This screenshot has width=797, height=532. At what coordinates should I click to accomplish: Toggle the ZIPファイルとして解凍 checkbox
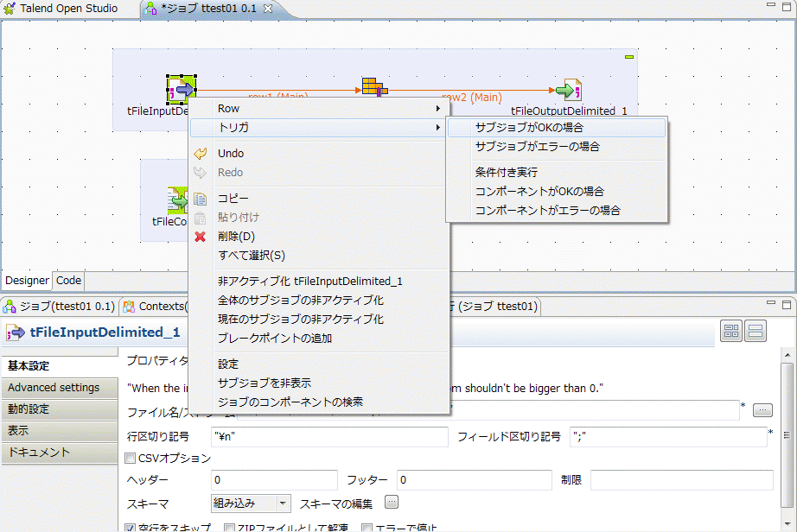pyautogui.click(x=229, y=528)
